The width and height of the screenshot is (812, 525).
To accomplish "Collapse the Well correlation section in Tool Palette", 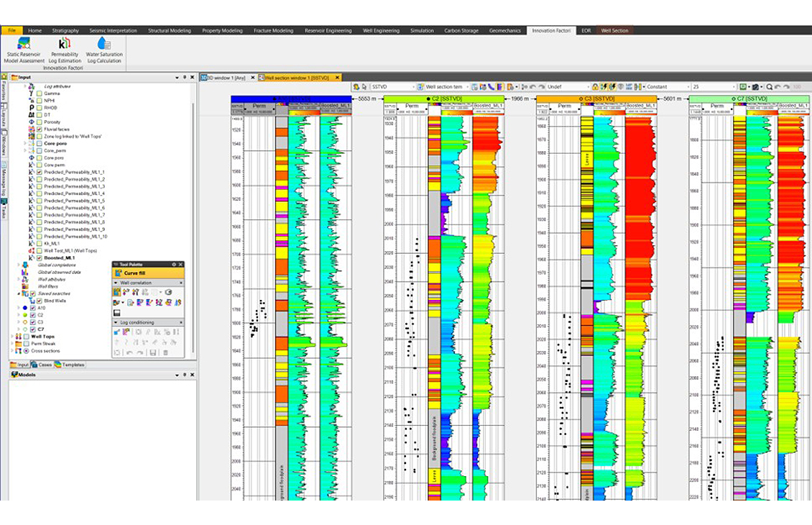I will point(116,283).
